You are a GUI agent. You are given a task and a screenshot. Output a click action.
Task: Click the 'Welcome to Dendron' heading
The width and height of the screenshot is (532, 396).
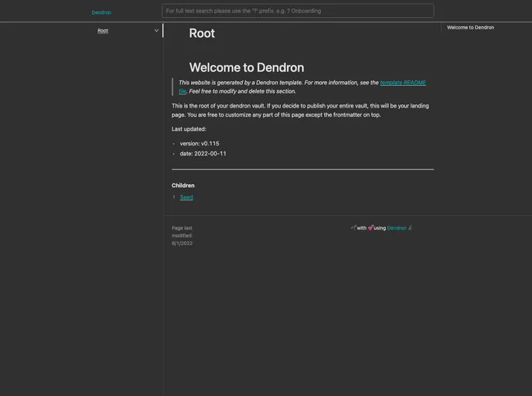247,67
